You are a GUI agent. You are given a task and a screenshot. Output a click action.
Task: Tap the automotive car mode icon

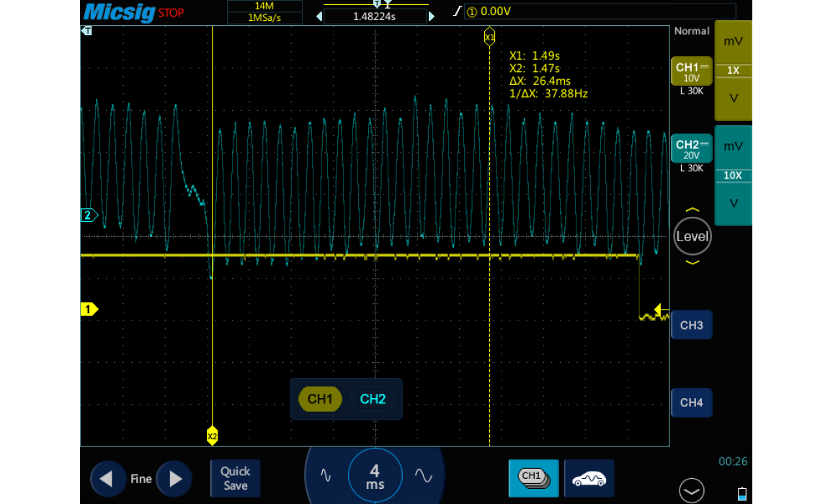click(x=589, y=478)
